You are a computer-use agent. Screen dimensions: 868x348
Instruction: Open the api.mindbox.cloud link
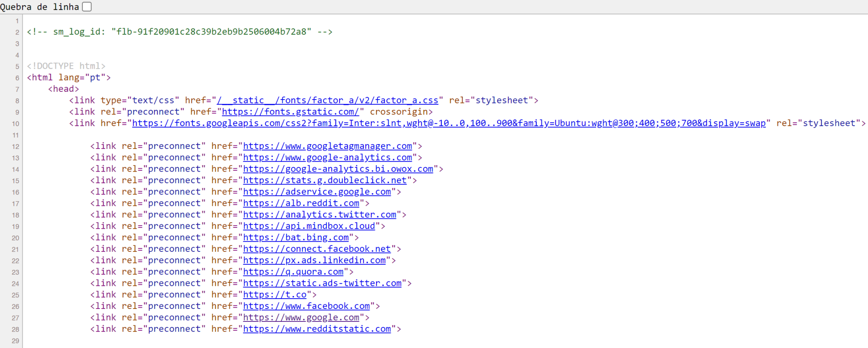point(309,226)
